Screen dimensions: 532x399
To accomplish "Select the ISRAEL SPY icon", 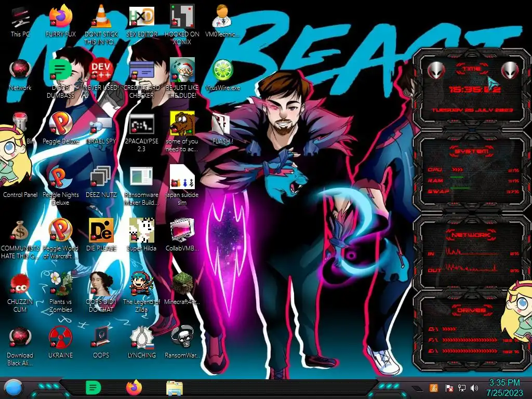I will 101,130.
